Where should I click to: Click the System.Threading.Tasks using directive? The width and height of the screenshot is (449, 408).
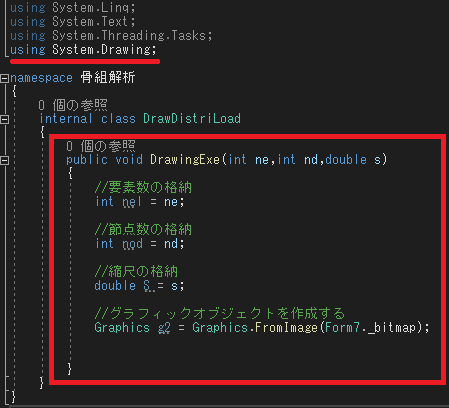[x=111, y=36]
